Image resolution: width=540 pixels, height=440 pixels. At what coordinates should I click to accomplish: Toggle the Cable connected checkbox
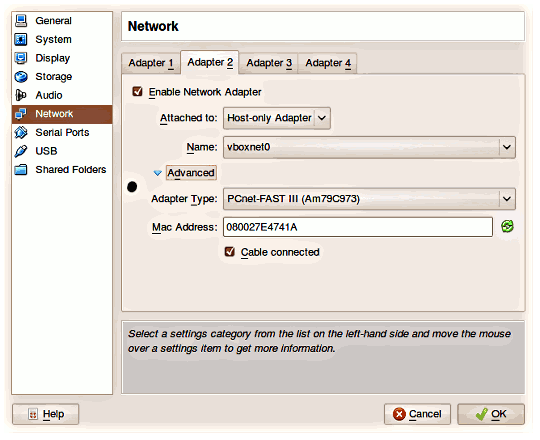pos(230,252)
